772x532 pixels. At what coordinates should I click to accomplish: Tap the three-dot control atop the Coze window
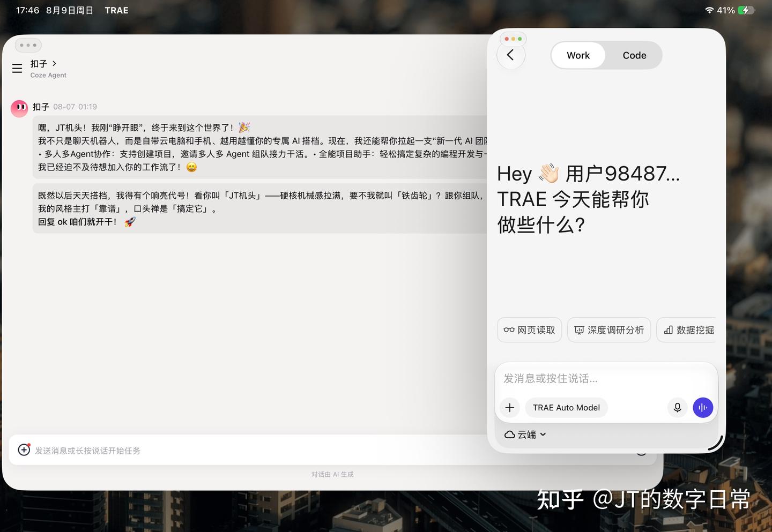[28, 45]
